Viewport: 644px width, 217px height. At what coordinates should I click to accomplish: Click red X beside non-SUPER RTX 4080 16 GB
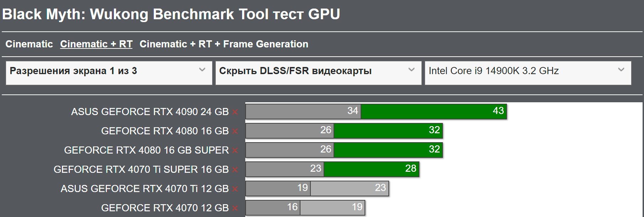235,131
